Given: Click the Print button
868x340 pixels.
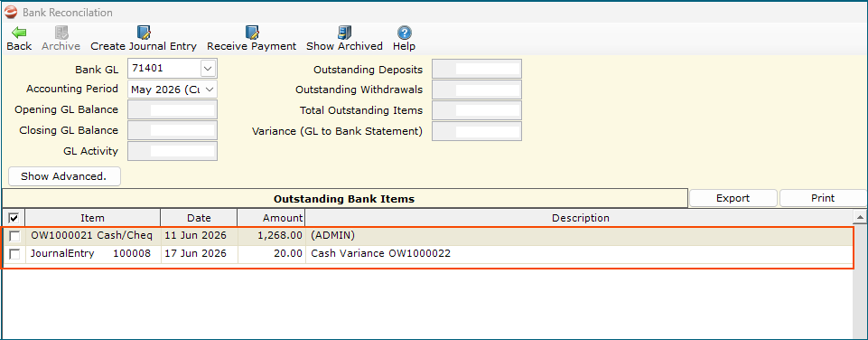Looking at the screenshot, I should [823, 198].
